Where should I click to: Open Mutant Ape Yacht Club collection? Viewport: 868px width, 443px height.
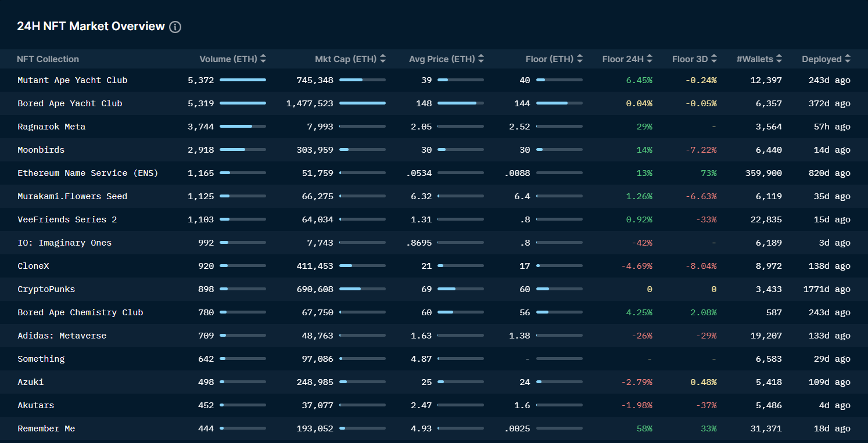tap(73, 80)
